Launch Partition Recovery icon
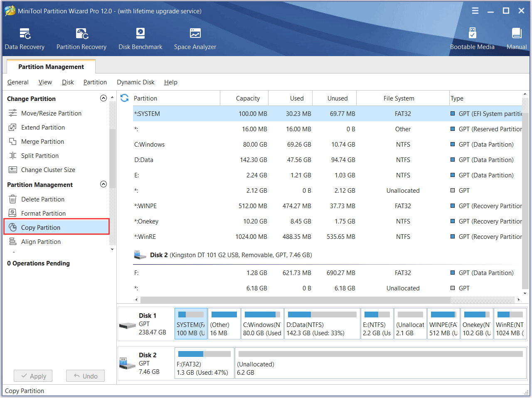Image resolution: width=532 pixels, height=398 pixels. (x=81, y=33)
